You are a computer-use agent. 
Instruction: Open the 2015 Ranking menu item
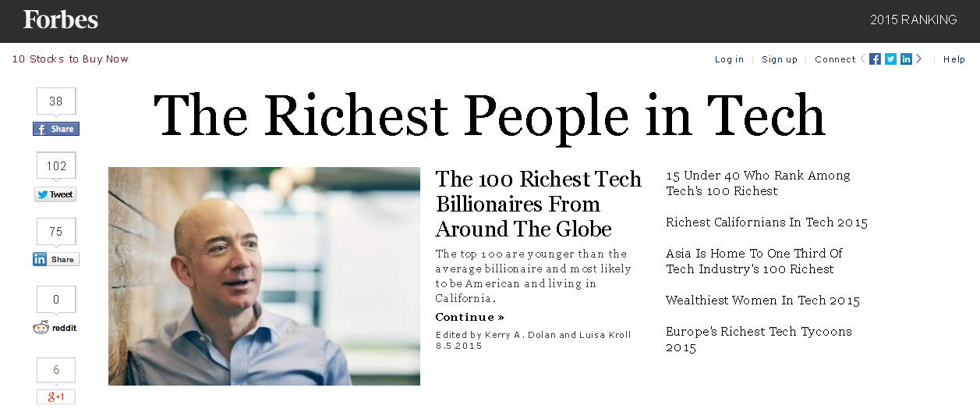point(913,20)
